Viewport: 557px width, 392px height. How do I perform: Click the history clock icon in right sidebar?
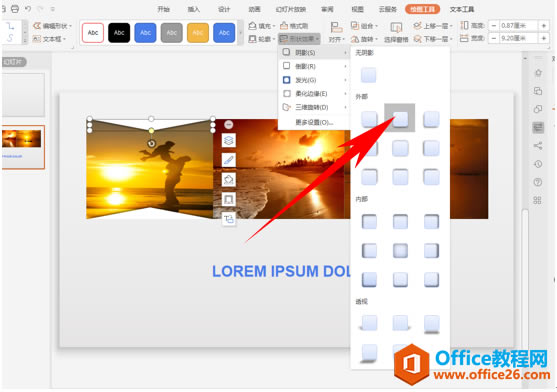point(538,164)
